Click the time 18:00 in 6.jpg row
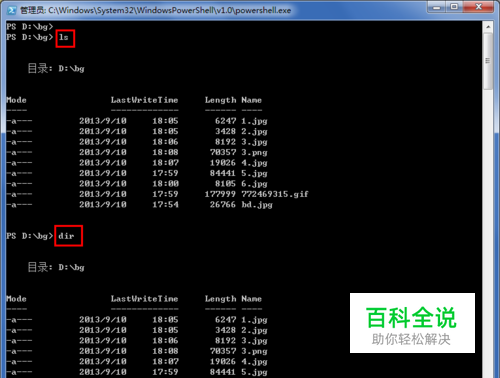500x378 pixels. pyautogui.click(x=165, y=184)
